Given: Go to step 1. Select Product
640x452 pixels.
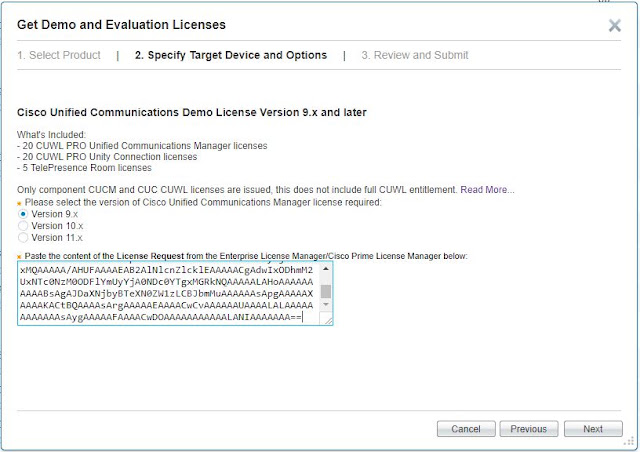Looking at the screenshot, I should pos(59,55).
